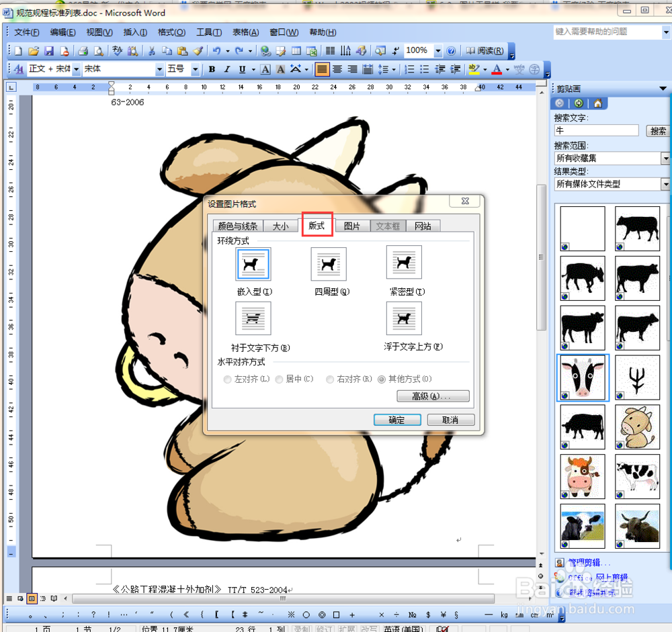672x632 pixels.
Task: Cut selection with the scissors icon
Action: 151,51
